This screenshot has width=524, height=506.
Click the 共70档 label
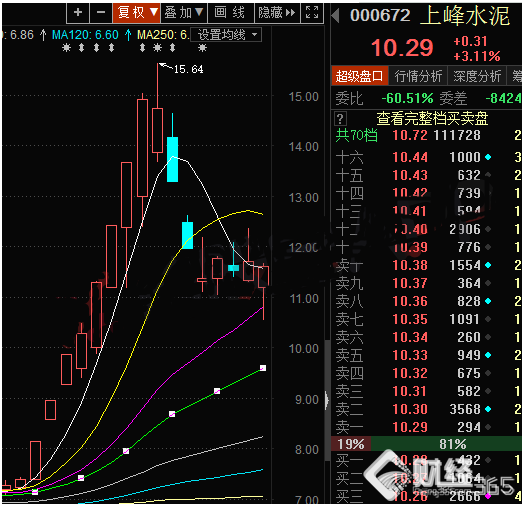pos(356,135)
